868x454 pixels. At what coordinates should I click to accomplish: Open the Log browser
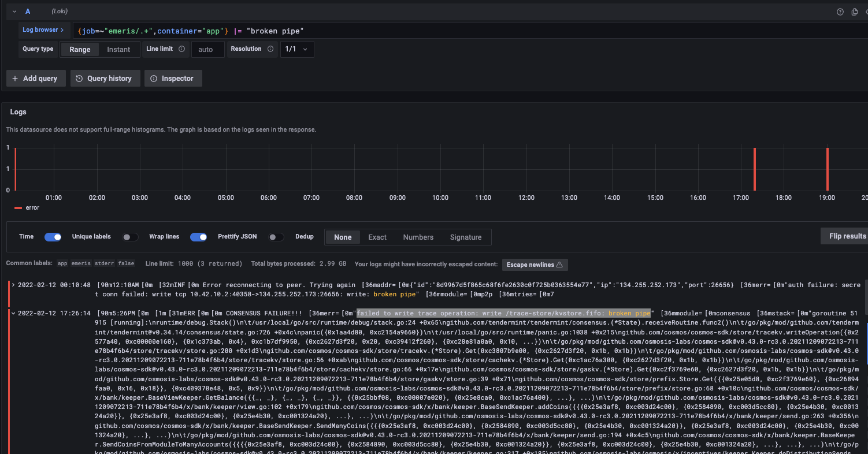[x=43, y=29]
